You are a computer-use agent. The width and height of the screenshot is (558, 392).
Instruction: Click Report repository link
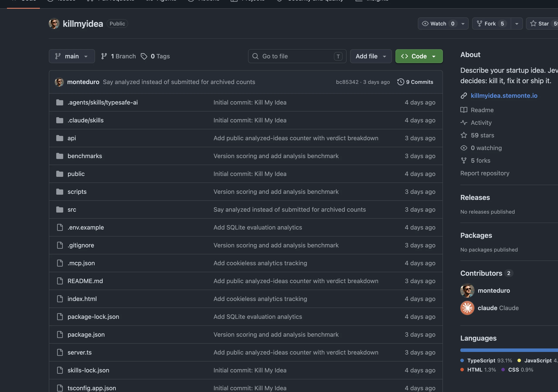(485, 173)
